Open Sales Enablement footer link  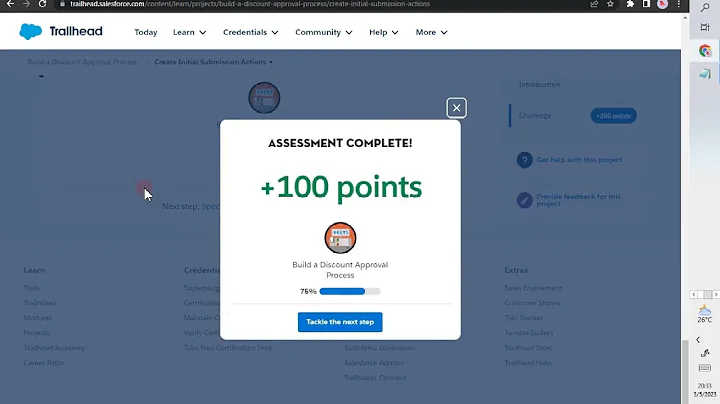point(533,288)
